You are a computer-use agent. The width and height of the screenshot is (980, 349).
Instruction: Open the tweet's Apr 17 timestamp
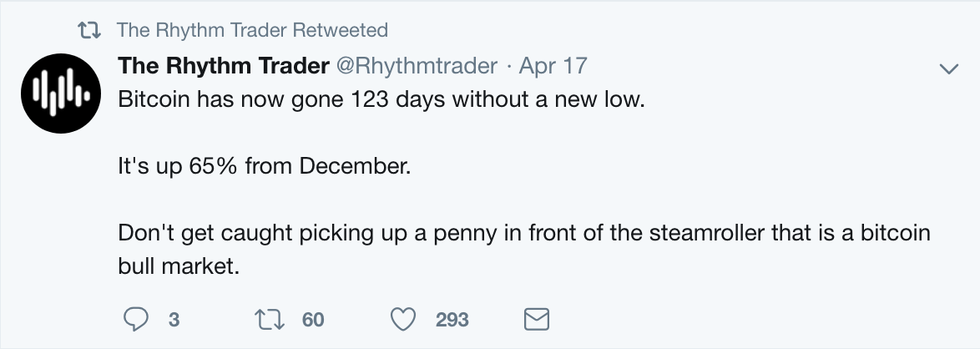coord(553,66)
